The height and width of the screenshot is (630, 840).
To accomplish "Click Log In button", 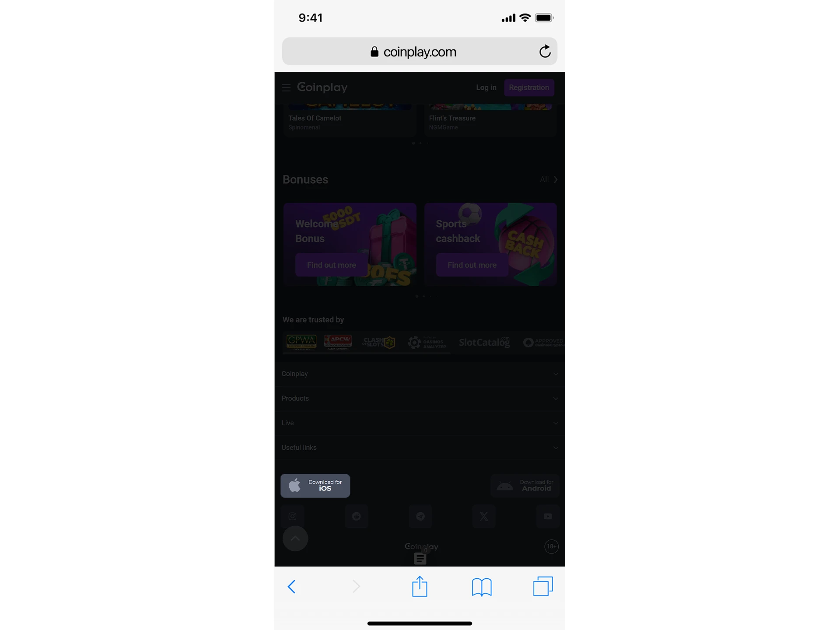I will tap(486, 87).
